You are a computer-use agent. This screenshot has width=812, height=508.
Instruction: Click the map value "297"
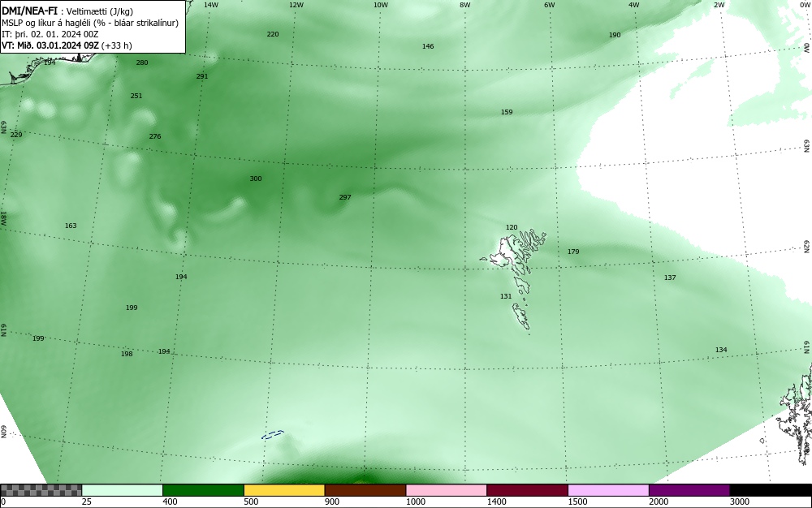pos(345,197)
